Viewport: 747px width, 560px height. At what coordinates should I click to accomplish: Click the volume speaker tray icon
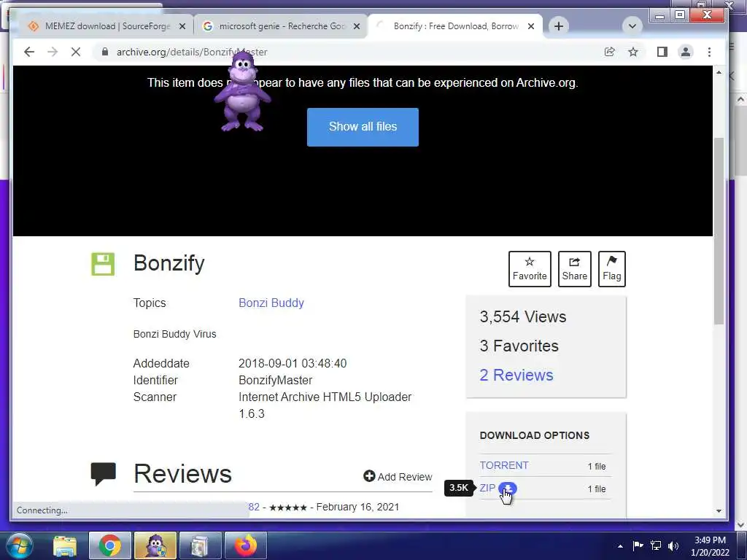click(673, 545)
